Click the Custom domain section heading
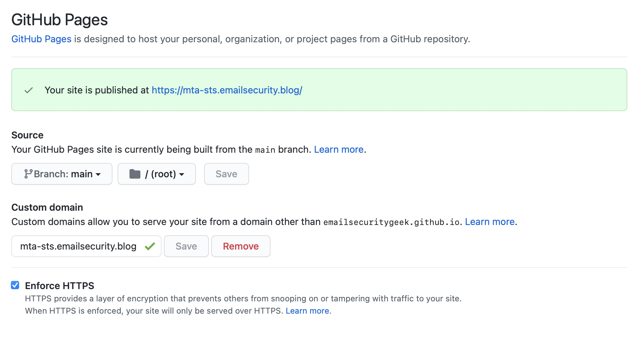644x345 pixels. 47,208
